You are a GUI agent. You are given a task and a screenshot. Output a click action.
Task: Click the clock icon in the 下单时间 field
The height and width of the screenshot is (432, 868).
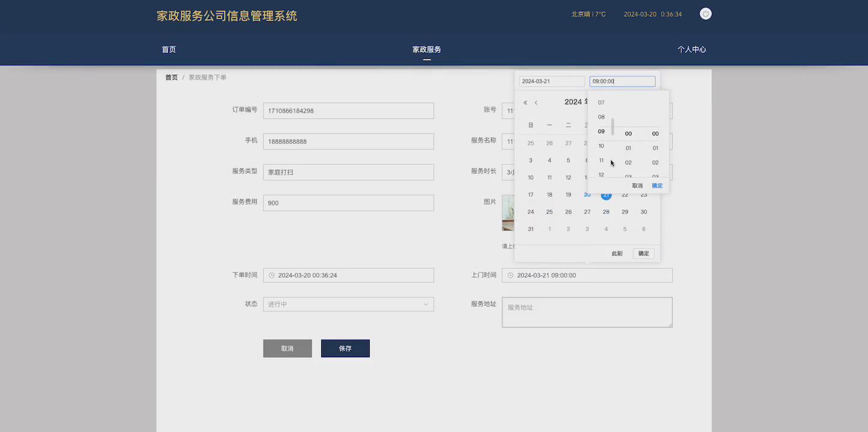click(273, 275)
